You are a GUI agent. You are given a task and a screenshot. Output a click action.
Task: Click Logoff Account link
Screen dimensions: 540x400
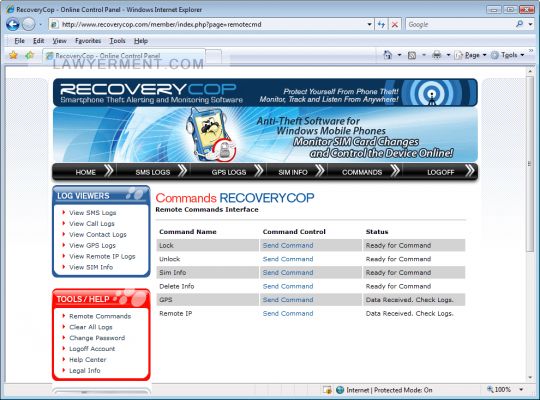point(92,349)
